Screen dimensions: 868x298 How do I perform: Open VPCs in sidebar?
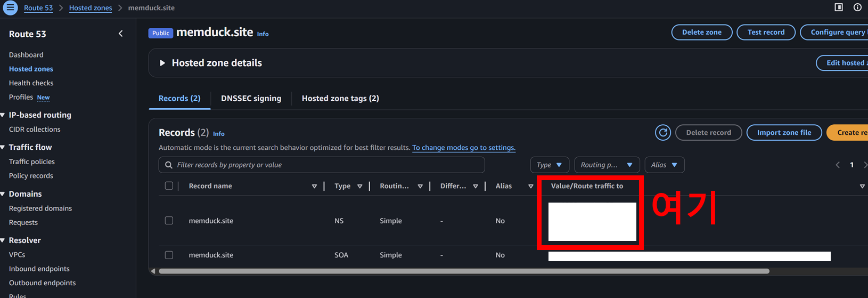17,255
